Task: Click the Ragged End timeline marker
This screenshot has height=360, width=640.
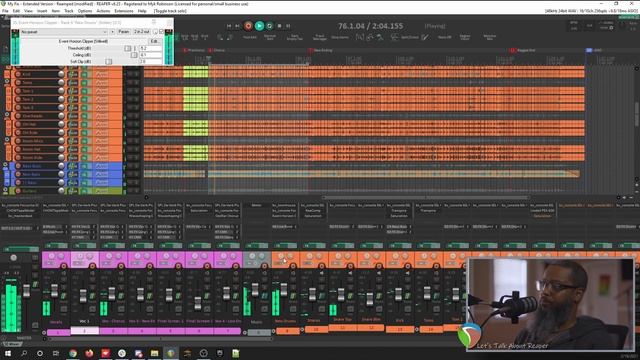Action: tap(523, 50)
